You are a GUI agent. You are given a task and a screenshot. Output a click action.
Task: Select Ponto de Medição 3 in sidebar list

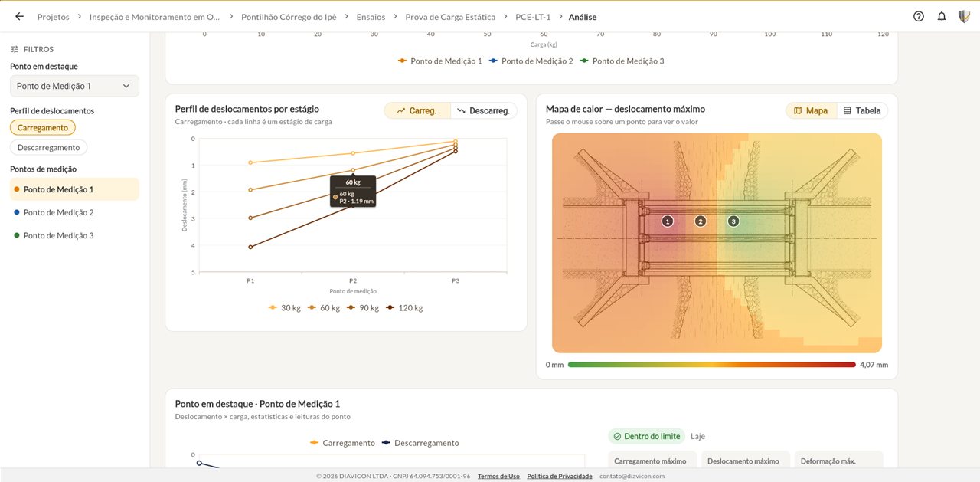[74, 235]
